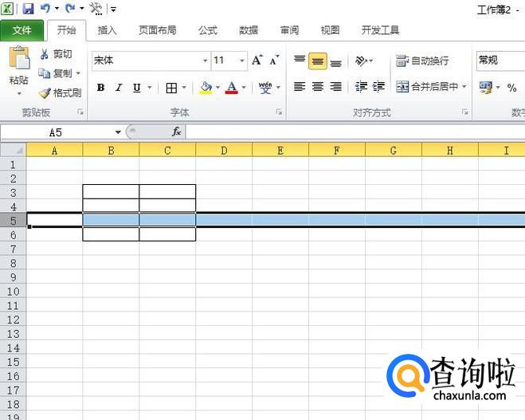525x420 pixels.
Task: Toggle bottom vertical alignment
Action: click(x=336, y=62)
